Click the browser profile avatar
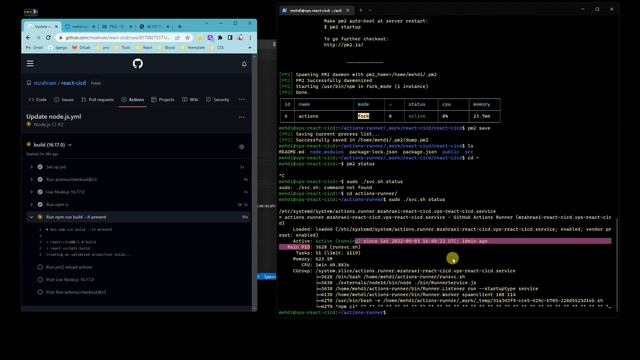The height and width of the screenshot is (360, 640). [x=240, y=38]
